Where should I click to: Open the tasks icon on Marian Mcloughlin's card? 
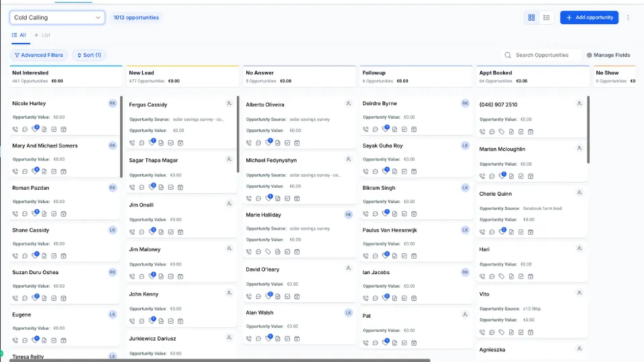point(521,176)
